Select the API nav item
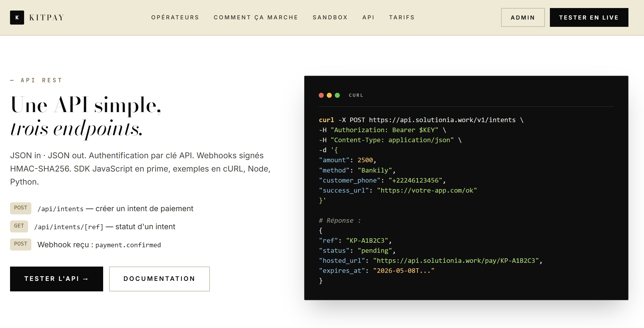Image resolution: width=644 pixels, height=328 pixels. [368, 18]
